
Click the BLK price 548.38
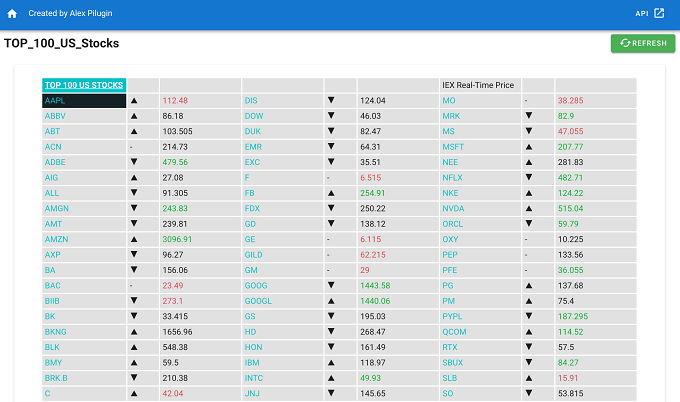[x=175, y=347]
